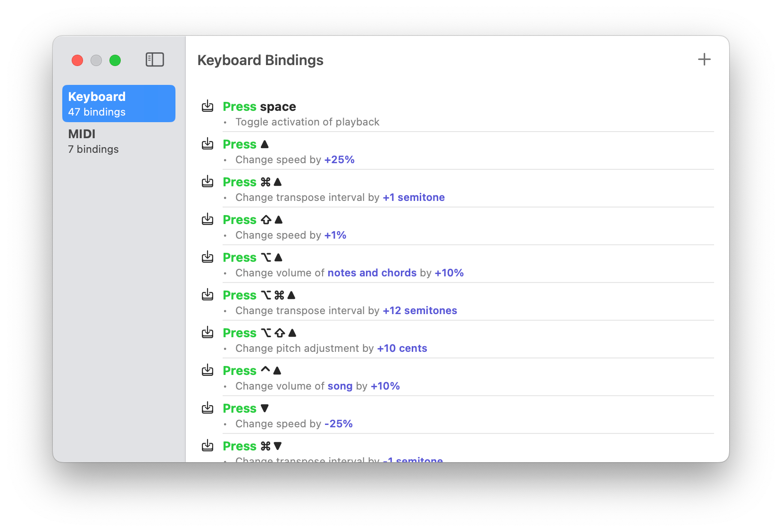Click the +10 cents pitch adjustment value
Image resolution: width=782 pixels, height=532 pixels.
click(x=402, y=349)
